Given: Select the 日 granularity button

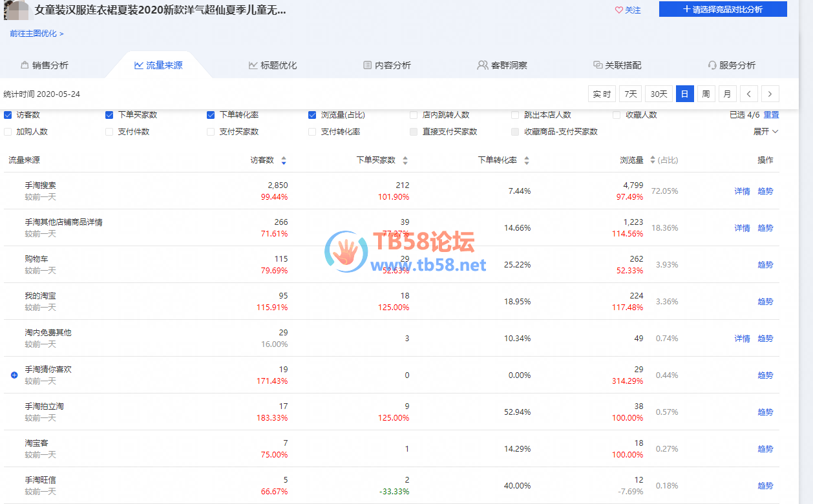Looking at the screenshot, I should click(684, 94).
